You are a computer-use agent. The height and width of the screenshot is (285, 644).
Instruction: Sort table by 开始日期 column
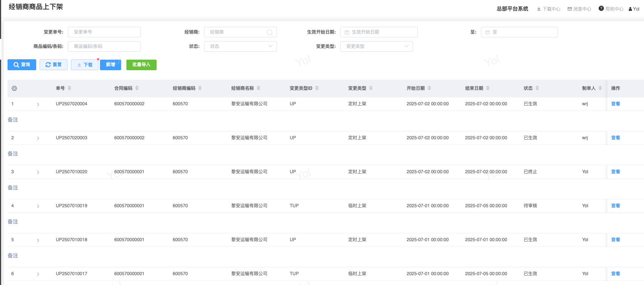(x=429, y=88)
